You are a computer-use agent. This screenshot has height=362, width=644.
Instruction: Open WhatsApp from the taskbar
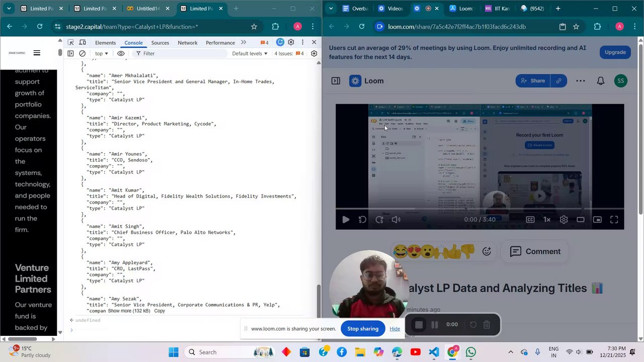(471, 352)
